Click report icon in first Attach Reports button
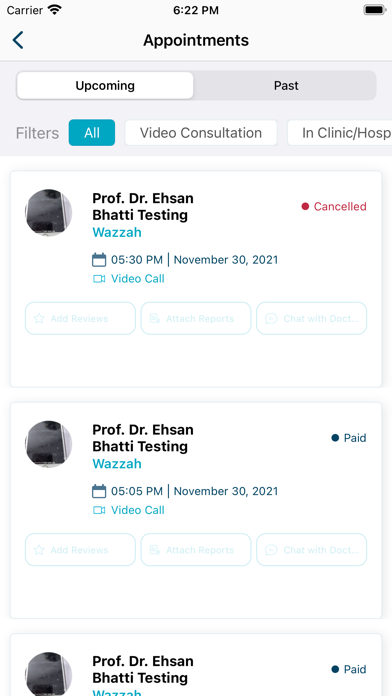The height and width of the screenshot is (696, 392). [x=154, y=318]
